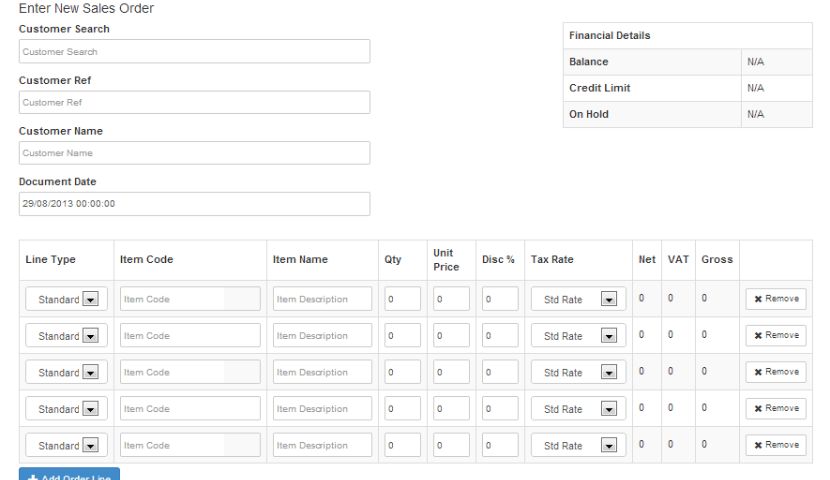Select the Customer Name input box
830x480 pixels.
click(x=194, y=153)
